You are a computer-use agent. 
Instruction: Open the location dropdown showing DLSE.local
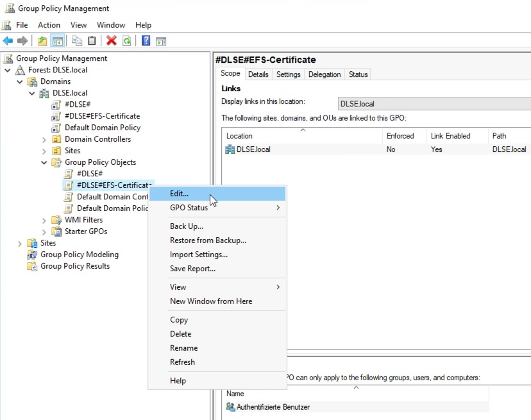[434, 104]
